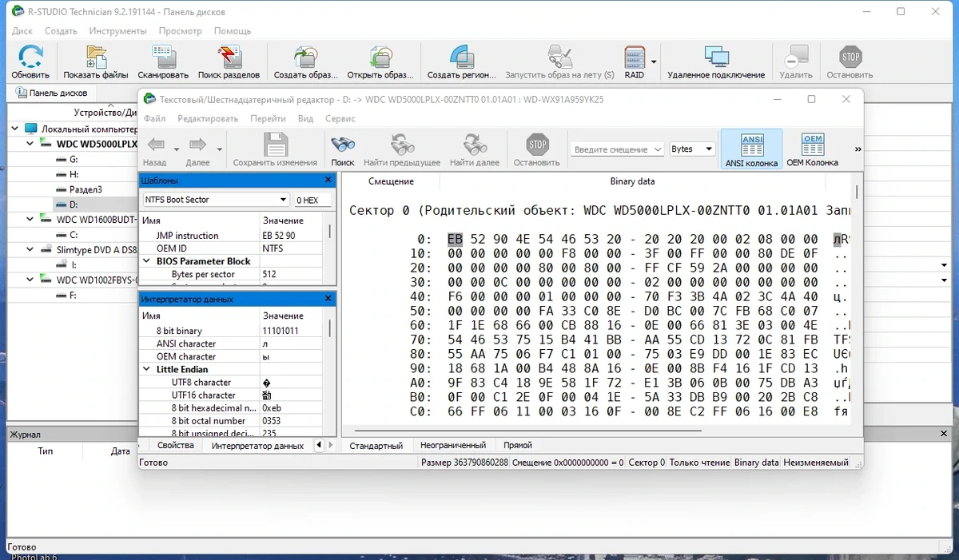959x560 pixels.
Task: Click the Обновить refresh icon
Action: click(x=30, y=58)
